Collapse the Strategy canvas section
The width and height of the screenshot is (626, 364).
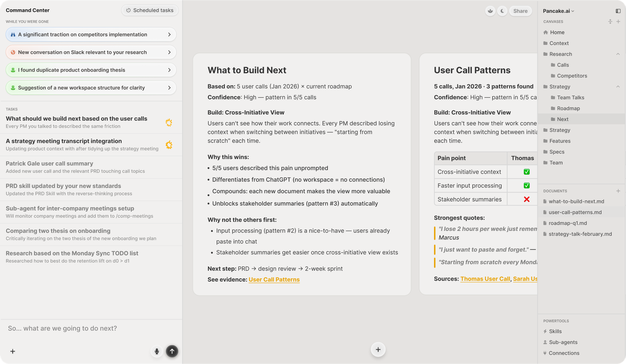[618, 86]
